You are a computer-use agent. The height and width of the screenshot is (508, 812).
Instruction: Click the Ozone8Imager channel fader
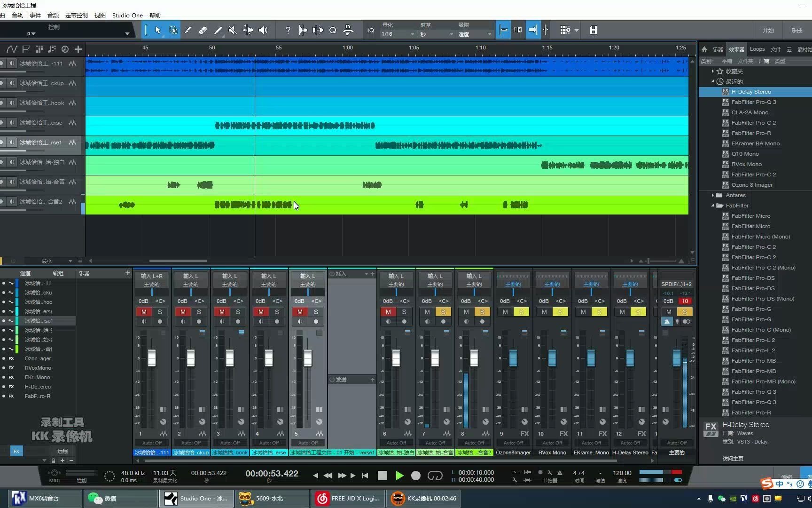tap(513, 358)
